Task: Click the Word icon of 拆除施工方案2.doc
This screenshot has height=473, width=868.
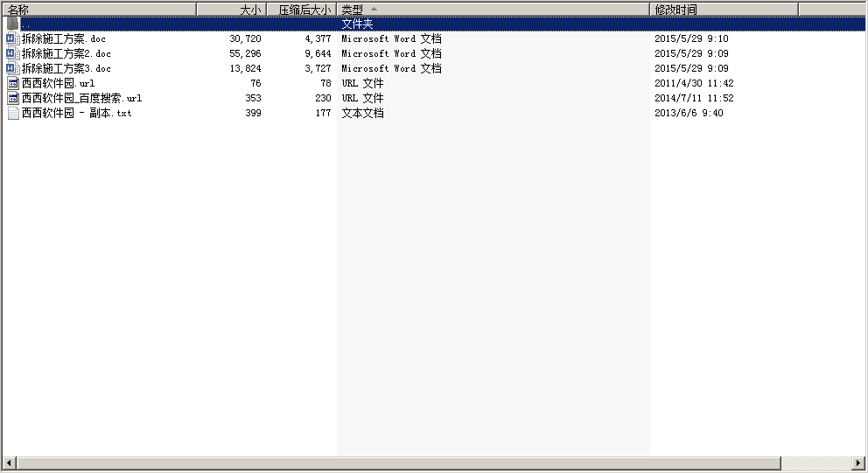Action: tap(13, 53)
